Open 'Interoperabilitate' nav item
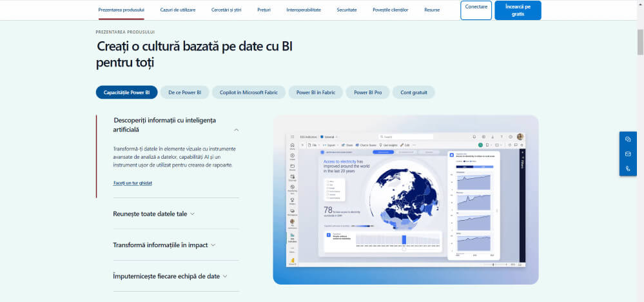The width and height of the screenshot is (644, 302). point(304,10)
